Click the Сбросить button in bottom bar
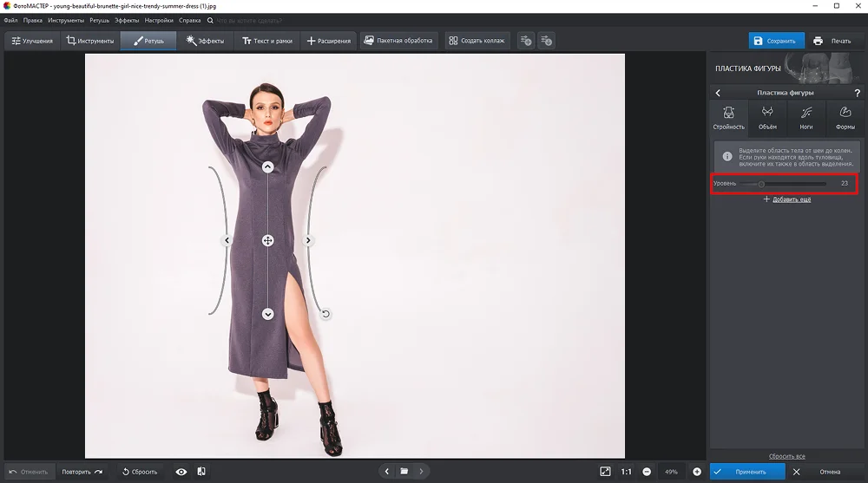868x483 pixels. pos(140,472)
